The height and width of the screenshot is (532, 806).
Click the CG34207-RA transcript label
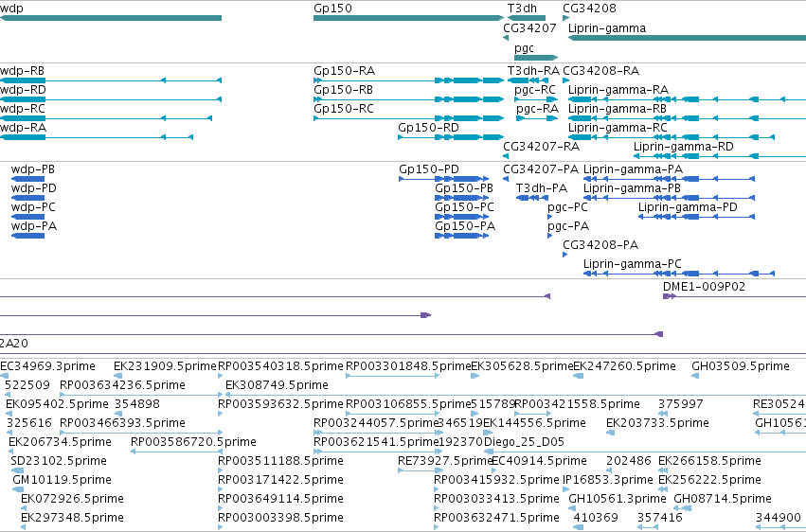tap(541, 147)
